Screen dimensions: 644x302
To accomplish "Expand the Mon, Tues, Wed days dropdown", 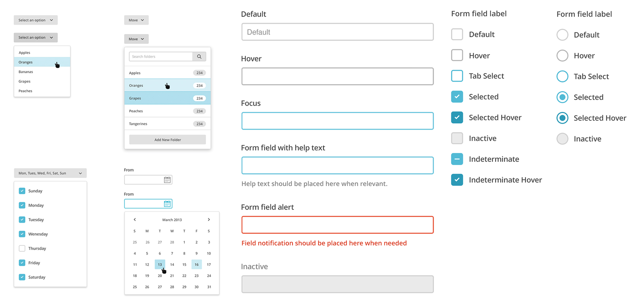I will point(50,173).
